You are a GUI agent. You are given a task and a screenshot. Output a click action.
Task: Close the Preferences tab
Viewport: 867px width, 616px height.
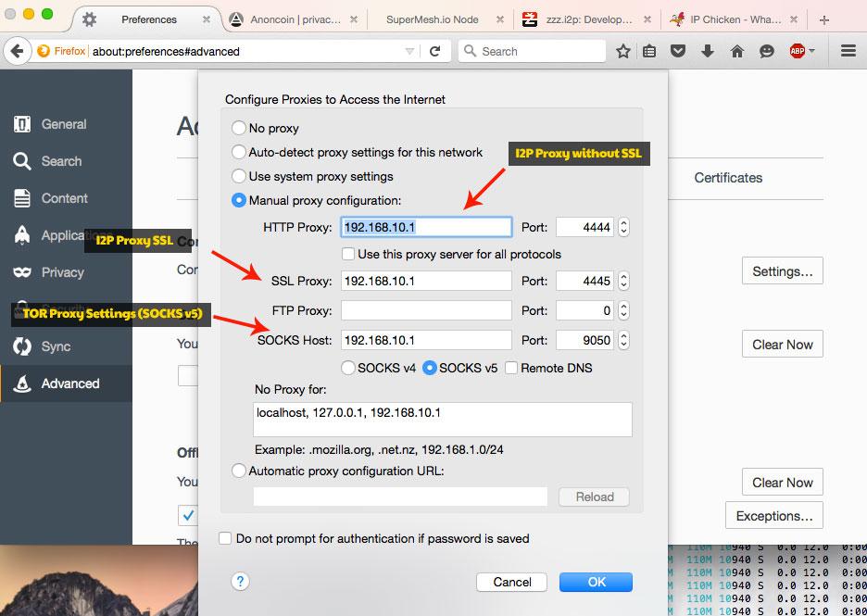(x=207, y=19)
